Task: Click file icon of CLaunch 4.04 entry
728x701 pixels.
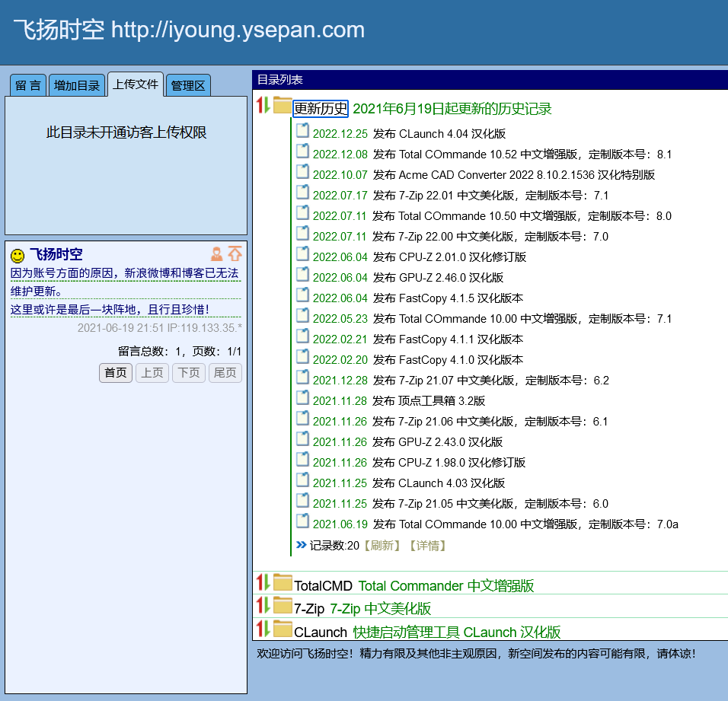Action: pos(303,132)
